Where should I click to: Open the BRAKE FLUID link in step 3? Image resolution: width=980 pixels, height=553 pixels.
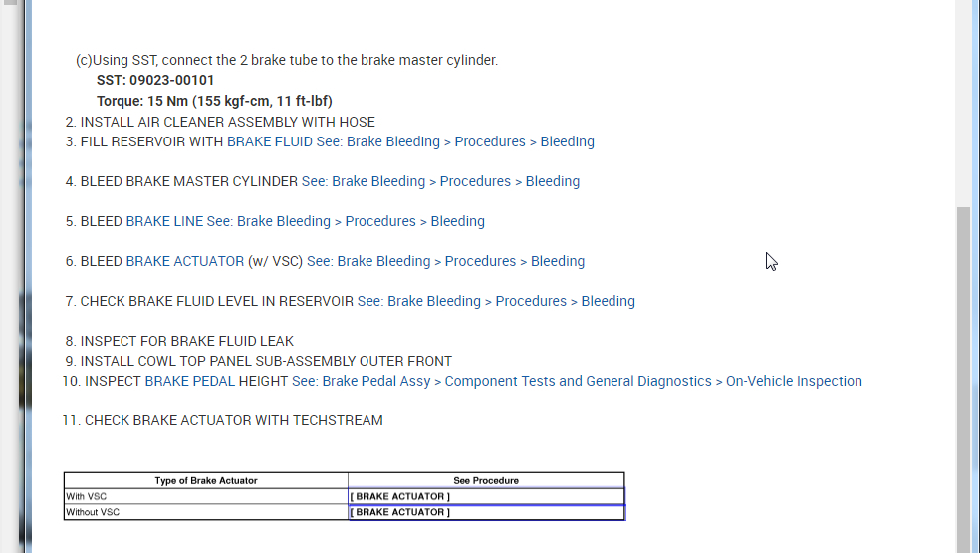tap(269, 141)
